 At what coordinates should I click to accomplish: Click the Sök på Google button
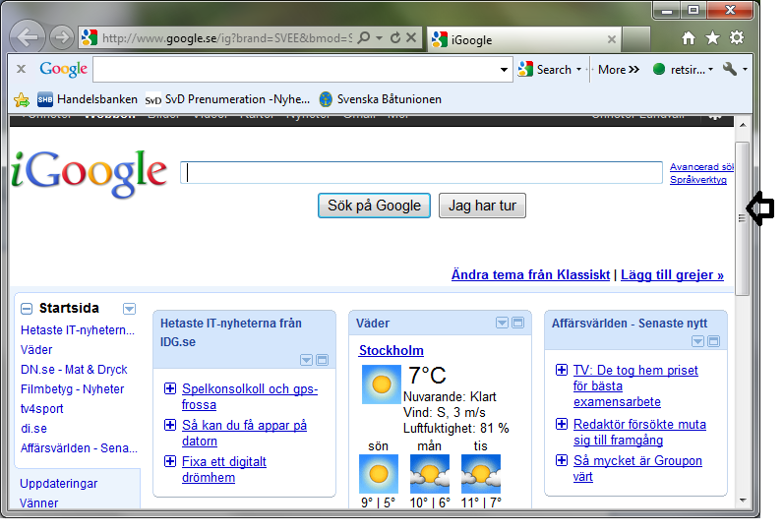374,206
